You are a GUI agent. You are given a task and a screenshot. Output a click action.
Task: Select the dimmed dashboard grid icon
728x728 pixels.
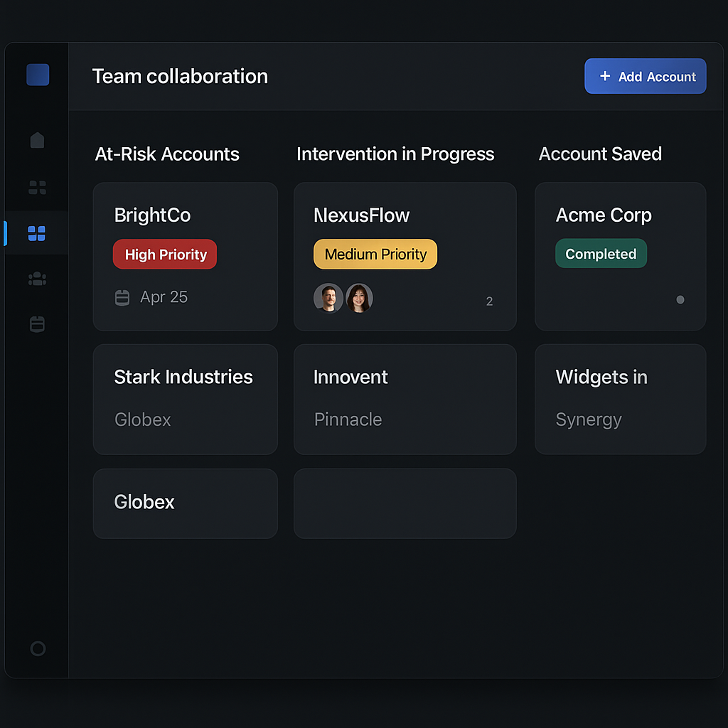37,188
